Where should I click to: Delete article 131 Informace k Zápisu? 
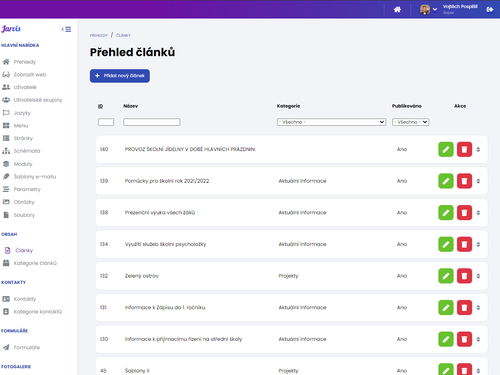[x=464, y=307]
